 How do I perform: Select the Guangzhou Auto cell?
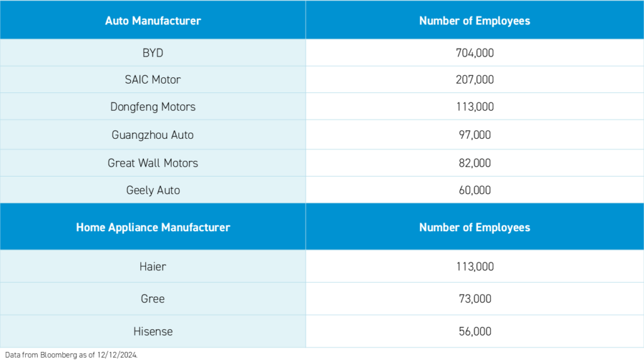pos(153,134)
